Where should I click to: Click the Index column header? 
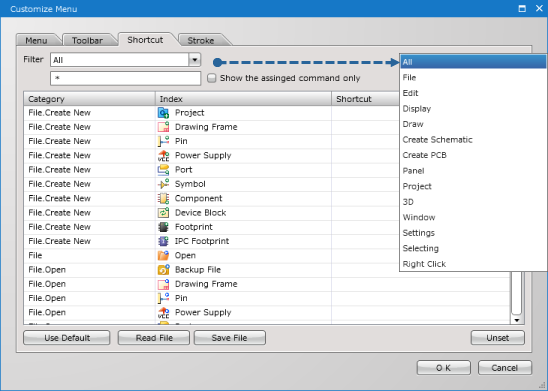(x=243, y=99)
